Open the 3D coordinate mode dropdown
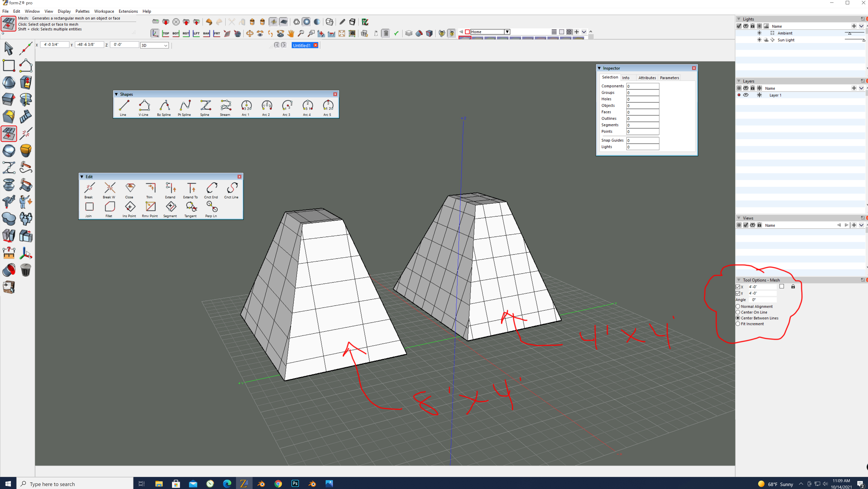This screenshot has width=868, height=489. 154,45
